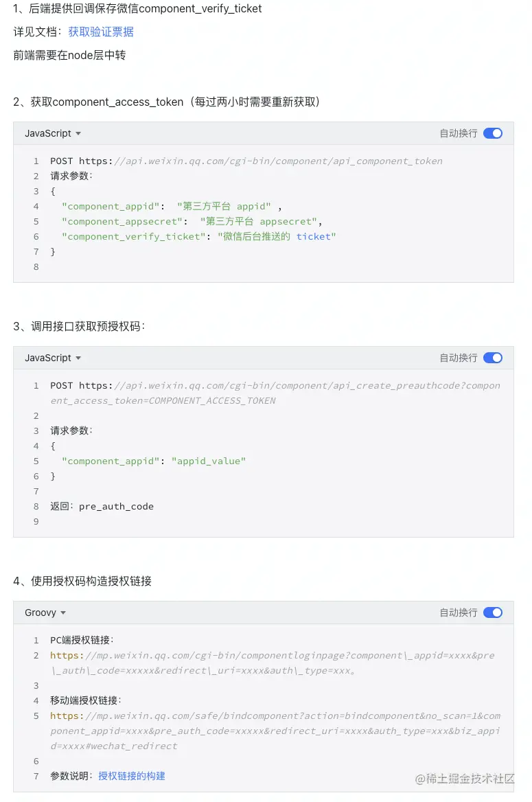Viewport: 532px width, 802px height.
Task: Click the 稀土掘金技术社区 watermark
Action: point(465,779)
